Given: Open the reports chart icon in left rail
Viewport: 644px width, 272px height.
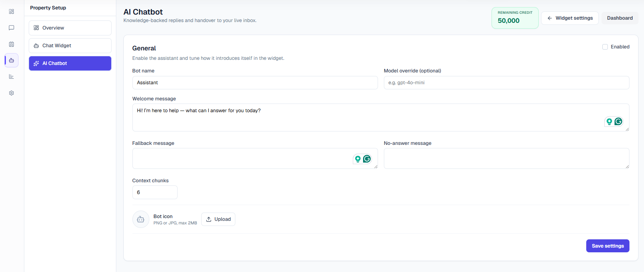Looking at the screenshot, I should coord(11,76).
